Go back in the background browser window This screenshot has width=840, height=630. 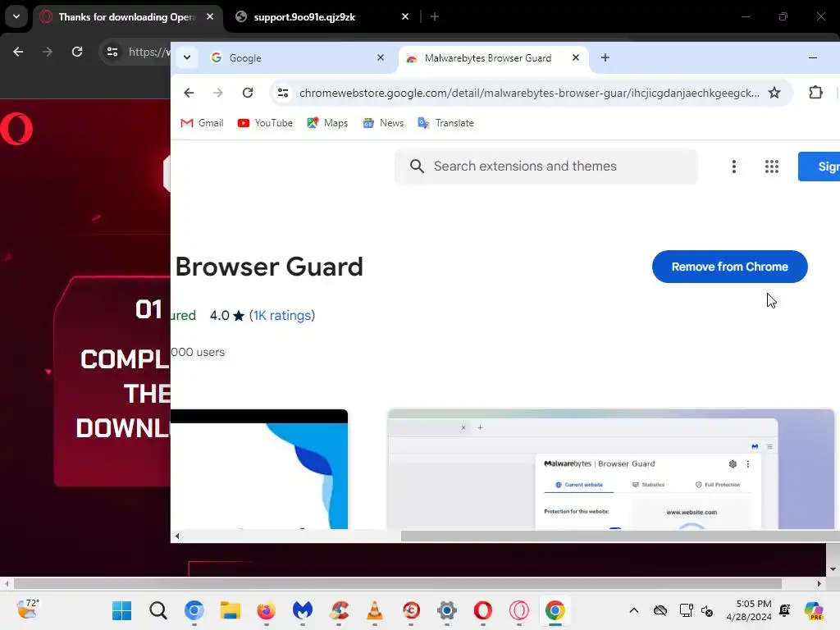[18, 52]
